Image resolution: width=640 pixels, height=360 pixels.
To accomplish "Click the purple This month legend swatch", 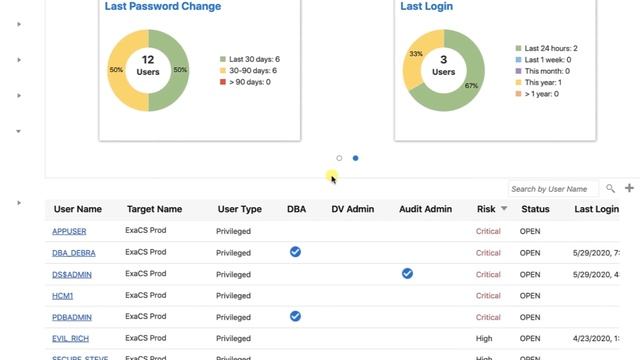I will coord(518,71).
